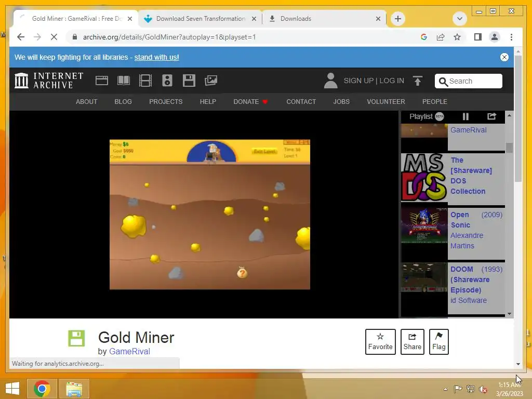Switch to Gold Miner tab
The width and height of the screenshot is (532, 399).
(76, 19)
